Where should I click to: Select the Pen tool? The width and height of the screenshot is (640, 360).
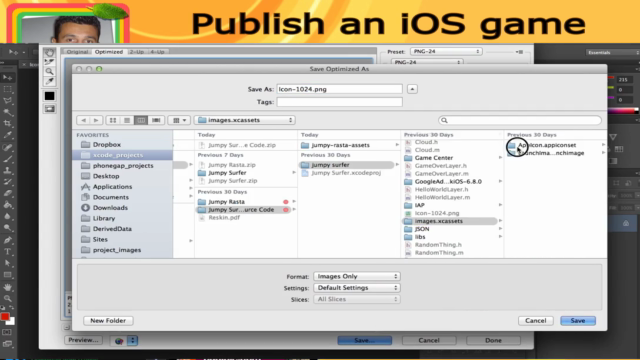coord(7,240)
